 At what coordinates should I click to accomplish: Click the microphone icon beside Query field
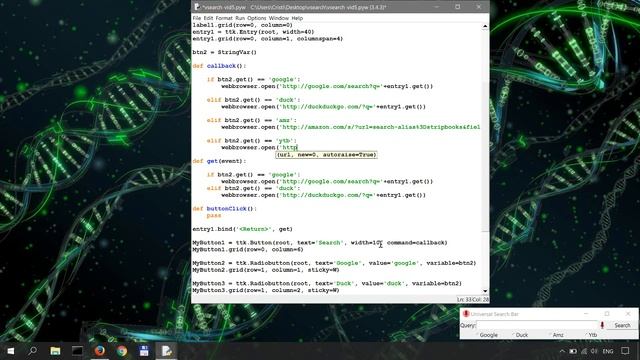(x=602, y=325)
